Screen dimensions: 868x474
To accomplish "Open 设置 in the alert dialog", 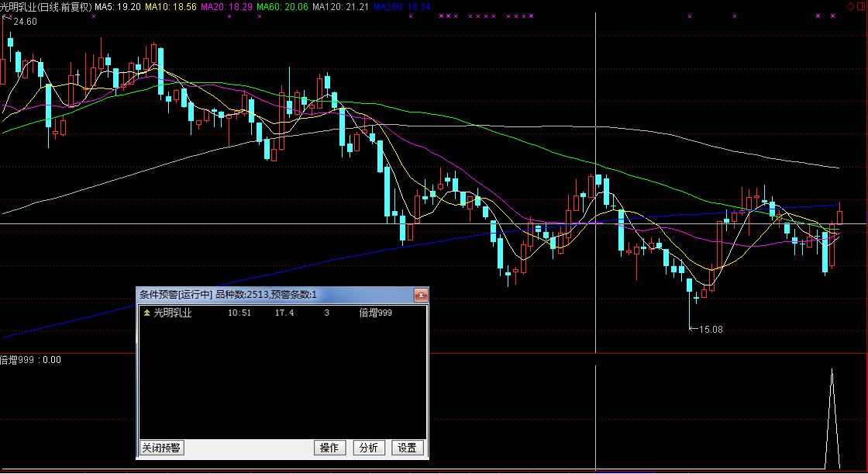I will [x=408, y=448].
